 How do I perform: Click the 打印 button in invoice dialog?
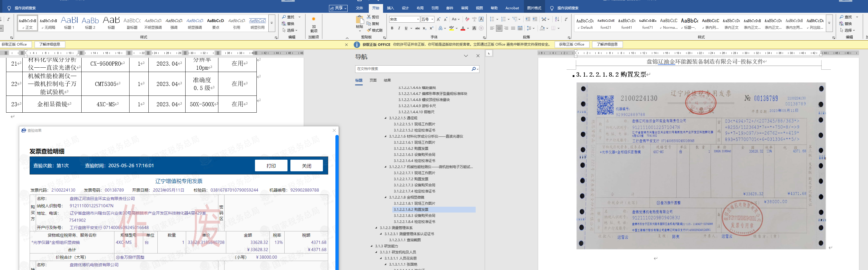pos(271,165)
